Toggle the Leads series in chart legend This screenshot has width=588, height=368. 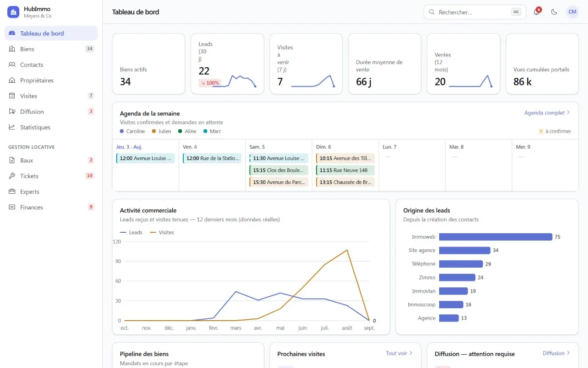131,232
